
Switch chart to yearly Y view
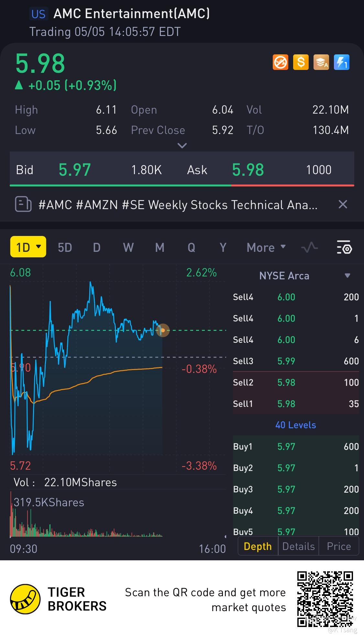223,248
